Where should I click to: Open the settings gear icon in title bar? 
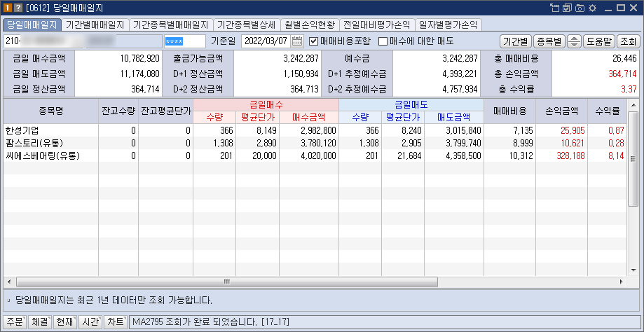pyautogui.click(x=592, y=8)
